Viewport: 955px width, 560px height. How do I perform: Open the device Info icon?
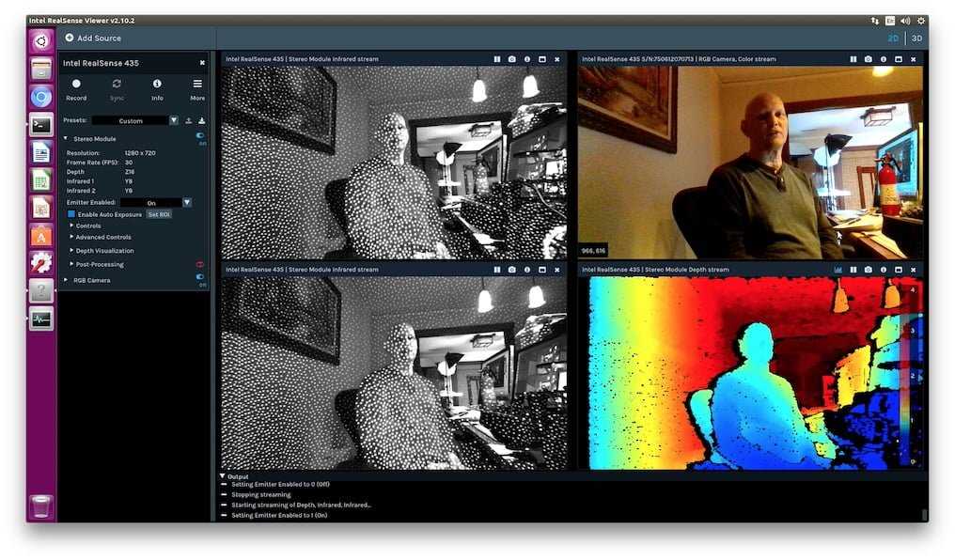point(157,84)
